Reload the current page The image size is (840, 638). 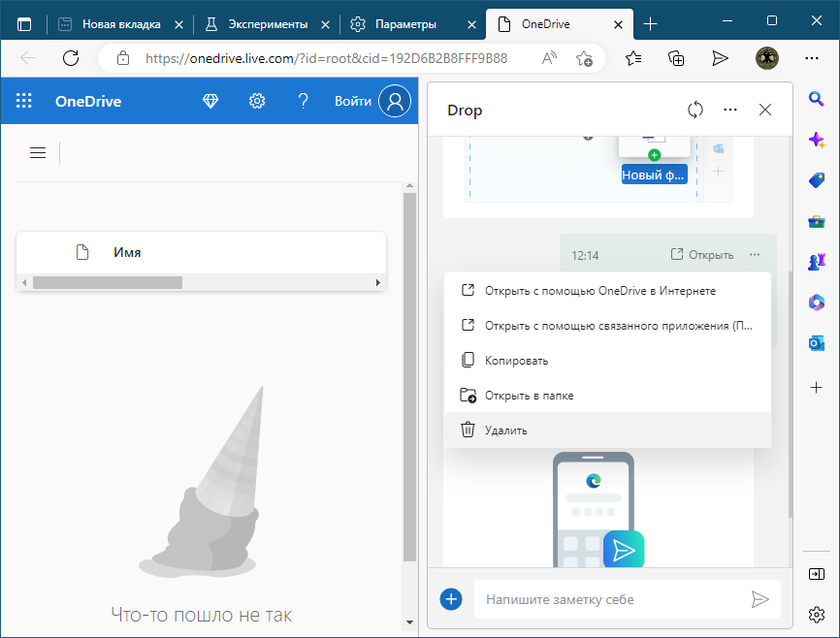click(71, 58)
